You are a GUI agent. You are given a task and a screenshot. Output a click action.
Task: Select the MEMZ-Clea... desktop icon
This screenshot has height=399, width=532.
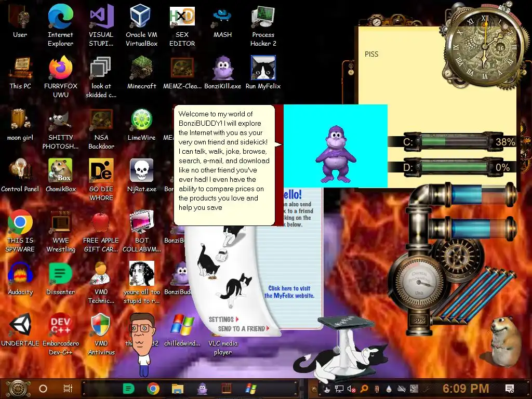[x=182, y=73]
